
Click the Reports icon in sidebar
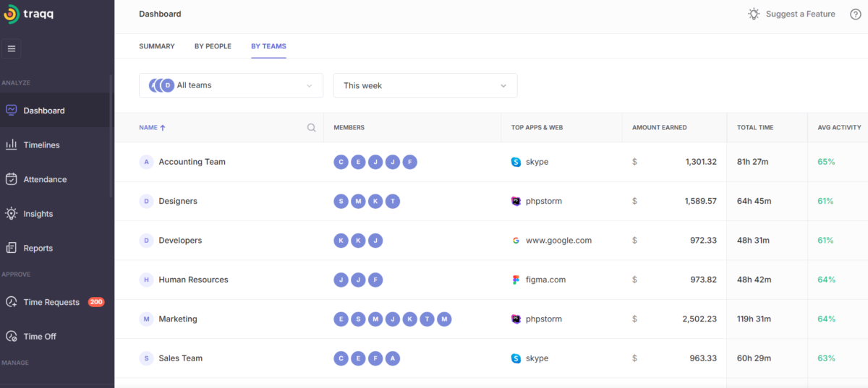11,248
